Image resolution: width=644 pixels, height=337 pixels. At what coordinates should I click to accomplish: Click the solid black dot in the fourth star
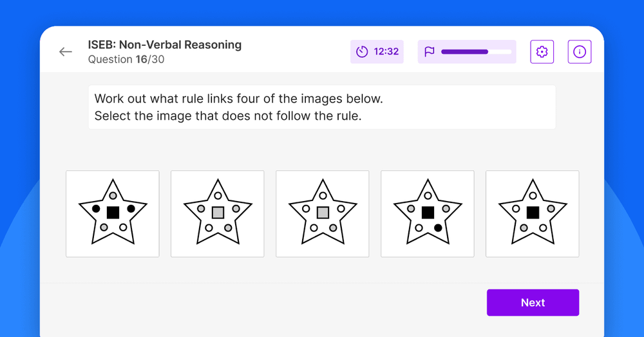pyautogui.click(x=438, y=228)
